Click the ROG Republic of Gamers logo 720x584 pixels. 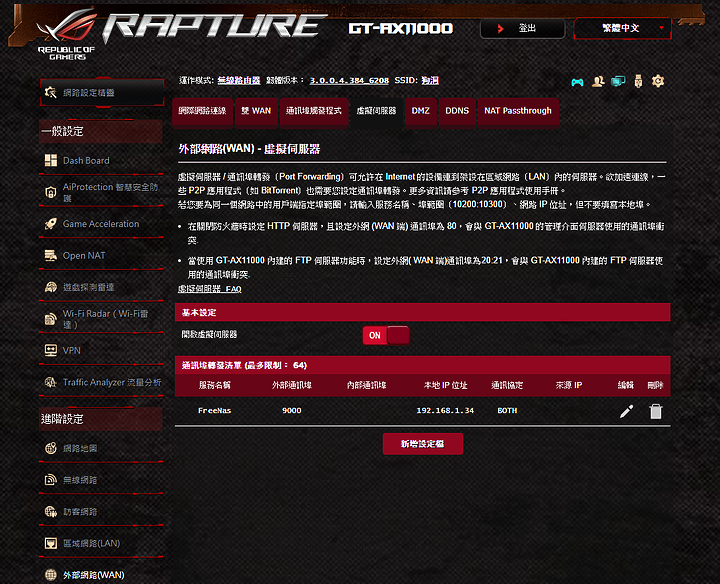coord(67,34)
